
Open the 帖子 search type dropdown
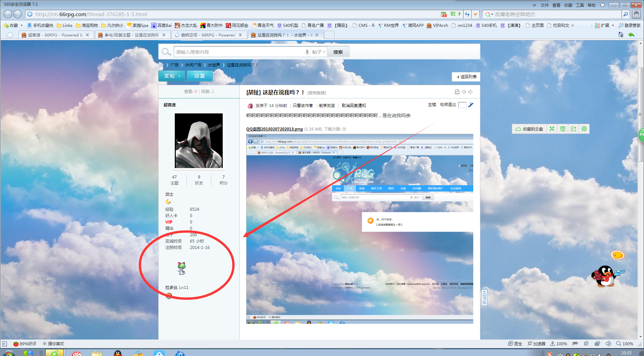click(x=319, y=52)
